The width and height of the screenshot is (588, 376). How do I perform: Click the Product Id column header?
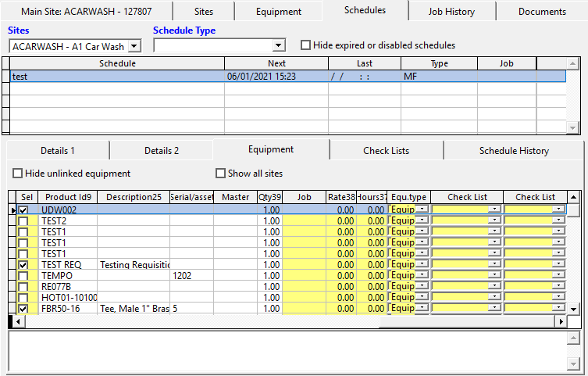pos(68,197)
